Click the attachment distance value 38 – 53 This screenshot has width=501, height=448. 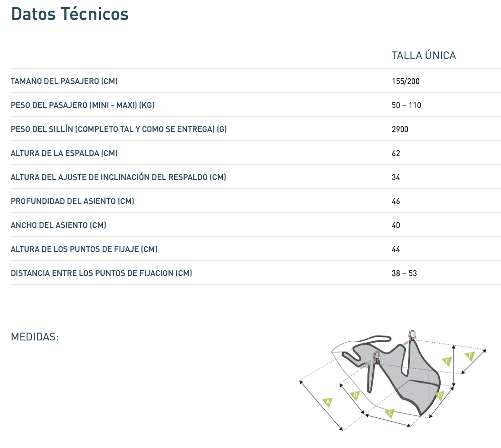point(404,273)
